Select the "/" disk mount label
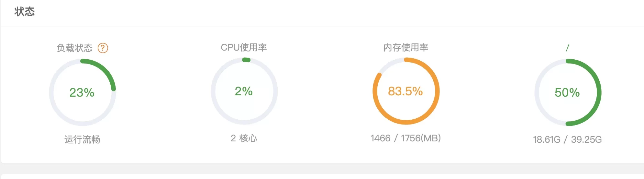The height and width of the screenshot is (179, 644). click(x=568, y=48)
